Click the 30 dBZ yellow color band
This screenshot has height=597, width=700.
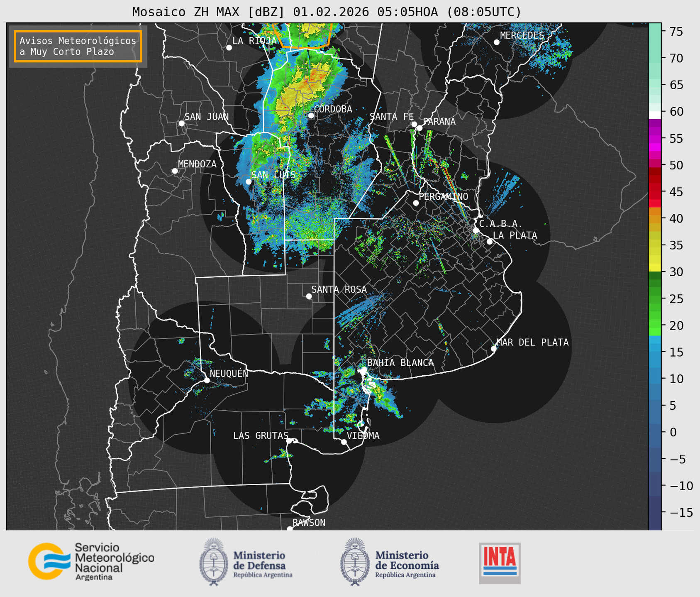pos(655,268)
